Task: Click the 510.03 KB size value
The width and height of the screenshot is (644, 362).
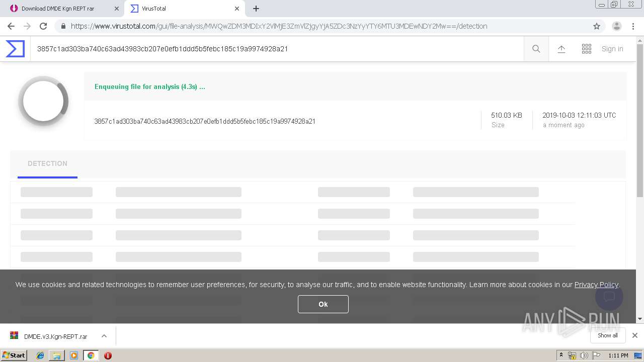Action: click(x=507, y=115)
